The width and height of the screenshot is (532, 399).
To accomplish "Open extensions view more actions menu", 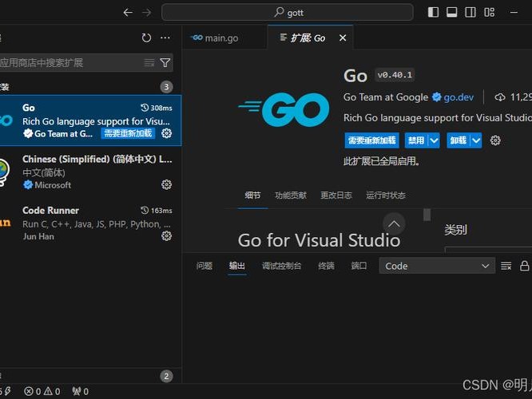I will pyautogui.click(x=165, y=38).
